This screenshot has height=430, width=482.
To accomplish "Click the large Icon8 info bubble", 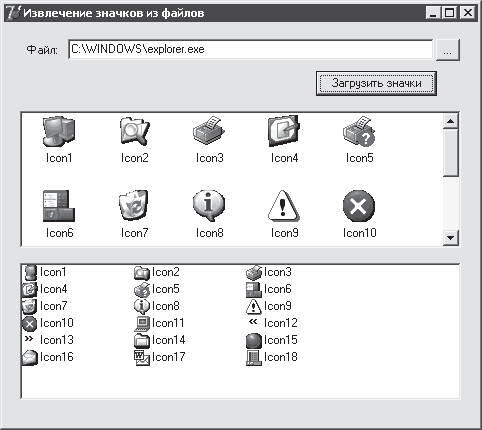I will coord(209,205).
